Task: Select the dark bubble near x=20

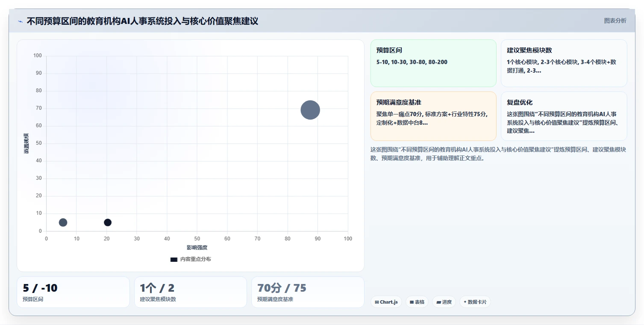Action: tap(108, 223)
